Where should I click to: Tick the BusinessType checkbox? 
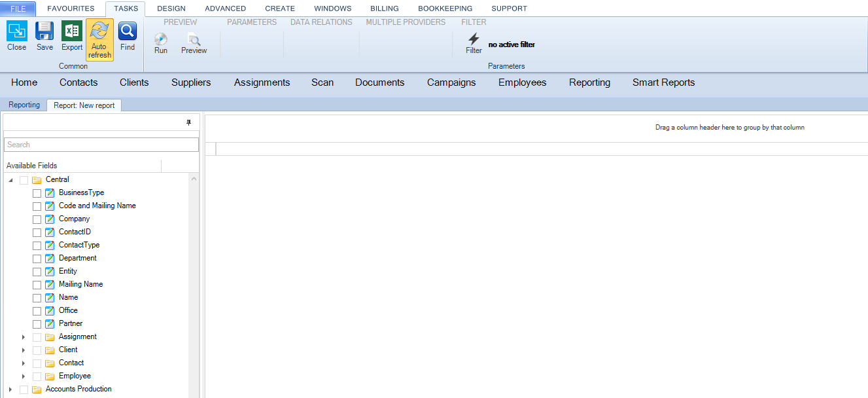coord(37,193)
